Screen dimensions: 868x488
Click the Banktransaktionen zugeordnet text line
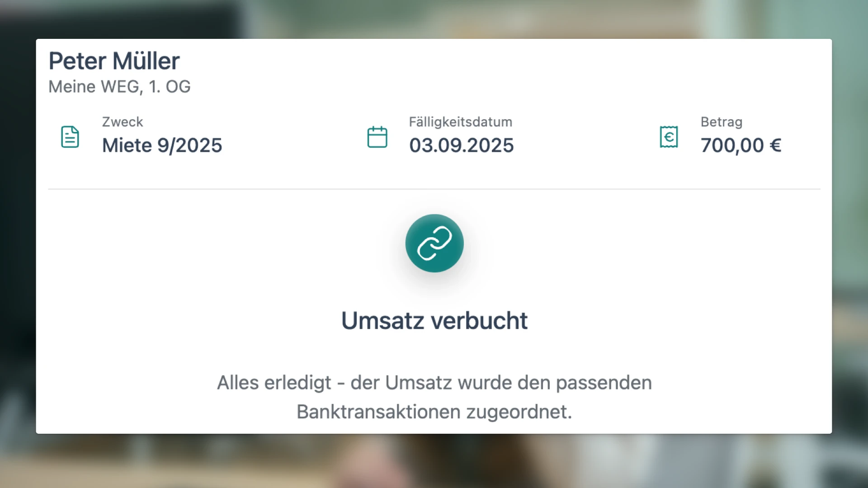[434, 412]
